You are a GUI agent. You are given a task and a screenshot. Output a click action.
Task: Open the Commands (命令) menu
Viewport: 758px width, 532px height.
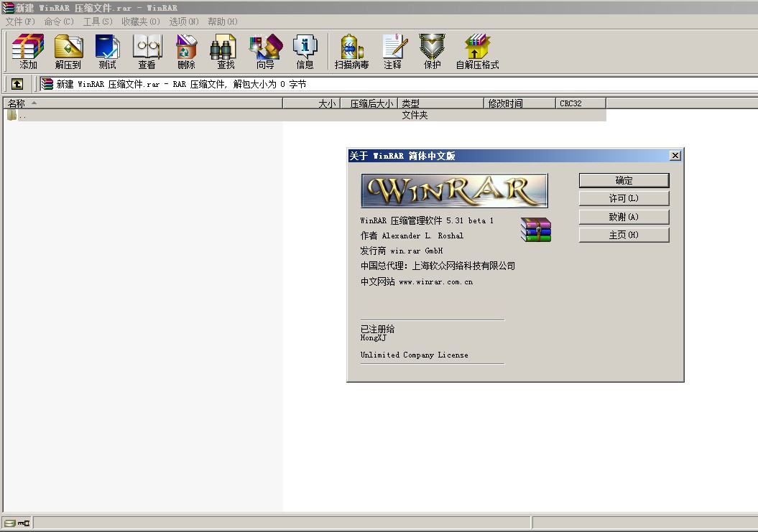(59, 22)
